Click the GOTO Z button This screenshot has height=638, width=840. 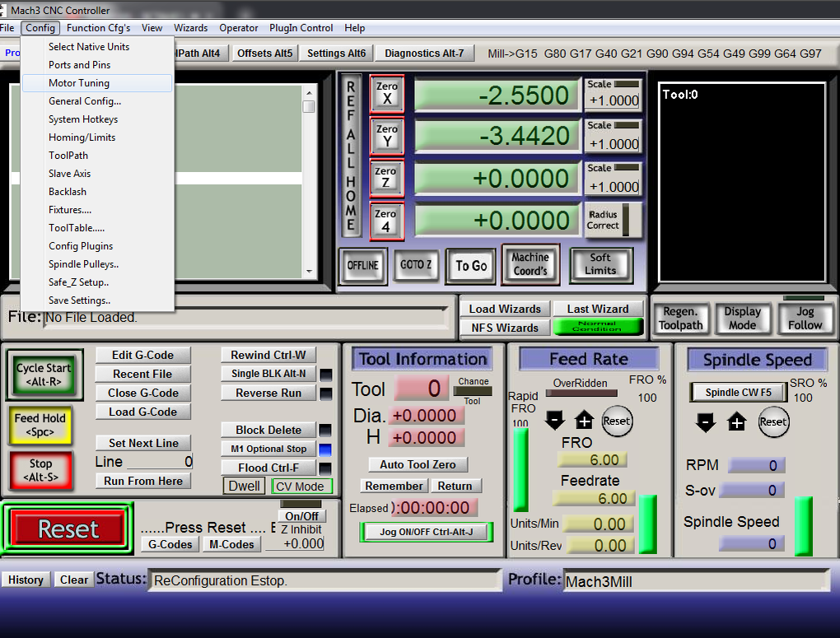click(x=416, y=264)
